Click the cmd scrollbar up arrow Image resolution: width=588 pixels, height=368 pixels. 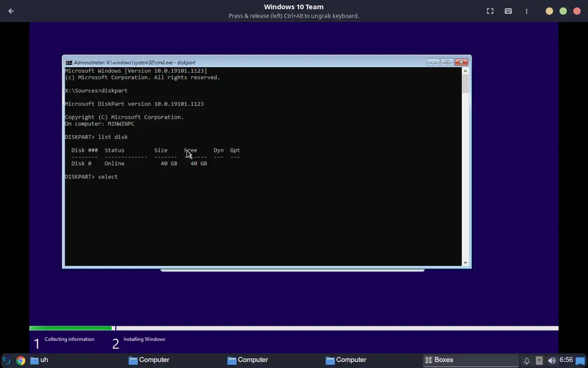point(465,71)
